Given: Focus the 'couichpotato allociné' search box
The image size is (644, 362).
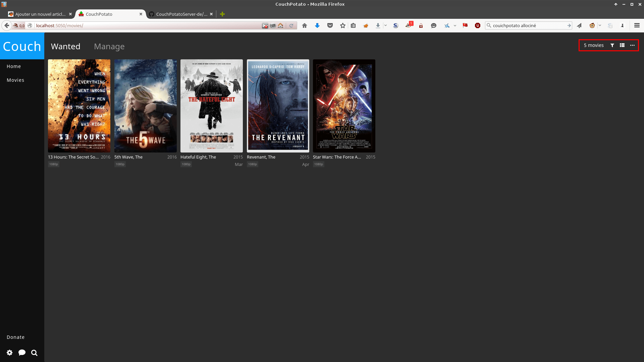Looking at the screenshot, I should pyautogui.click(x=528, y=25).
